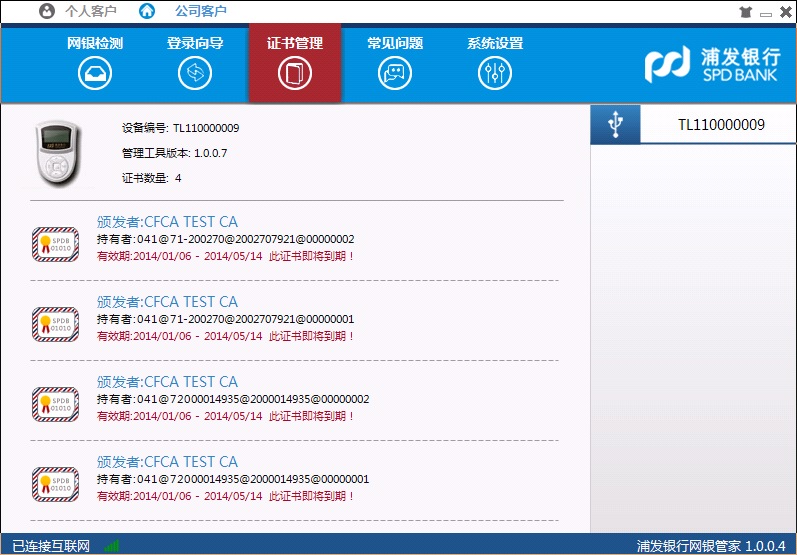Image resolution: width=797 pixels, height=555 pixels.
Task: Click the home icon beside 公司客户
Action: (147, 12)
